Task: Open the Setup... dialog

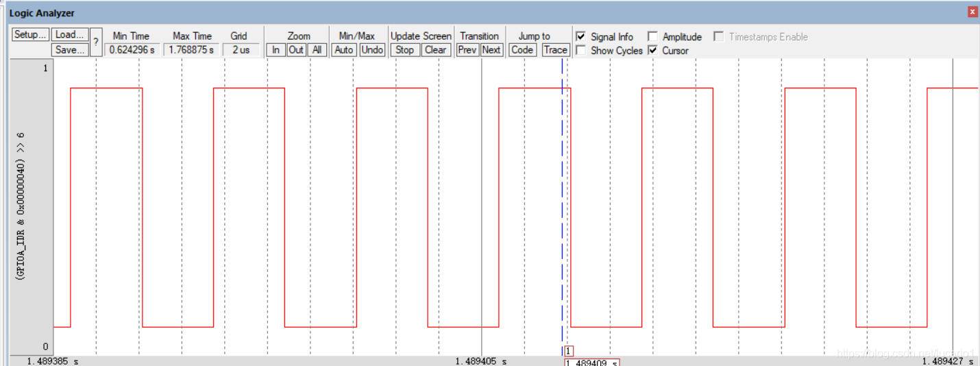Action: point(31,34)
